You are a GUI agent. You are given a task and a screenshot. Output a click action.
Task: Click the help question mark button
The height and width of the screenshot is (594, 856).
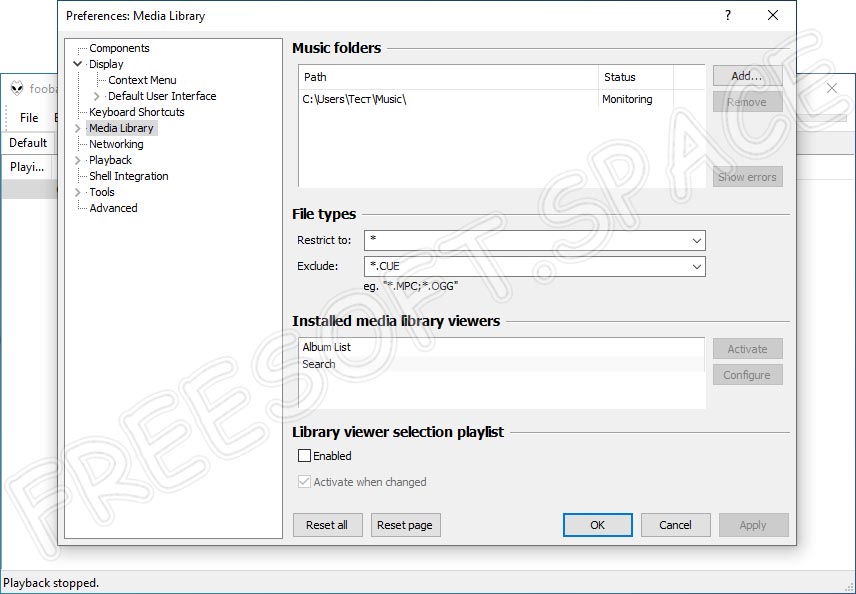click(727, 16)
